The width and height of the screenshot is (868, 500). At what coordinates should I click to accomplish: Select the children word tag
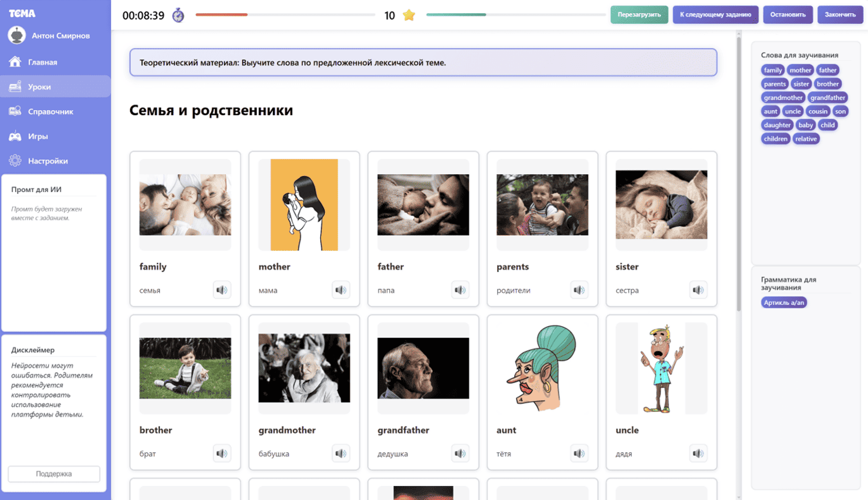[775, 138]
